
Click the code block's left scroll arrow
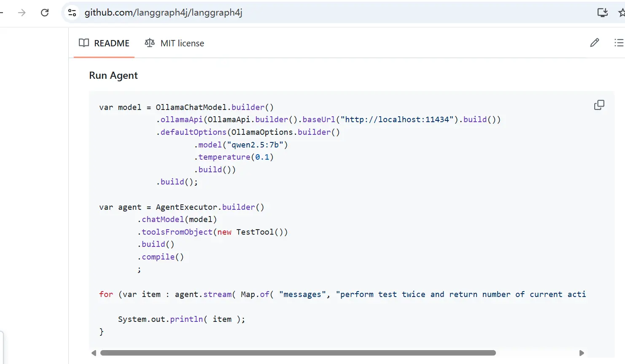click(x=94, y=353)
